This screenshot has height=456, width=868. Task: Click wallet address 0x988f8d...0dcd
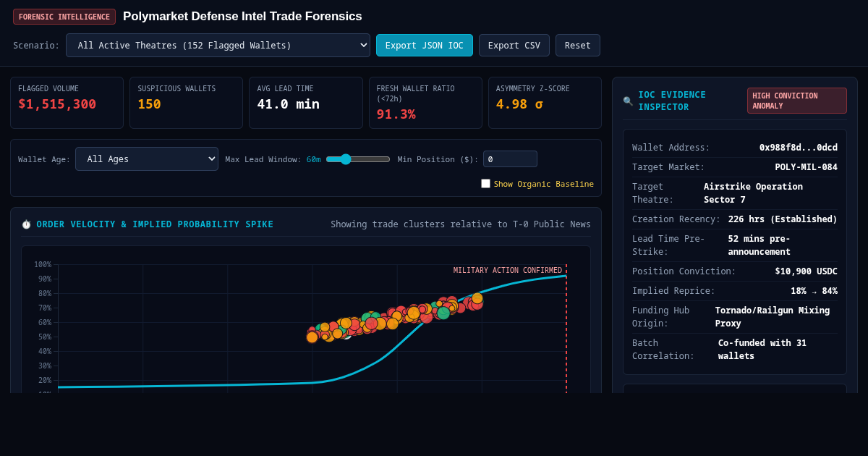pos(799,148)
